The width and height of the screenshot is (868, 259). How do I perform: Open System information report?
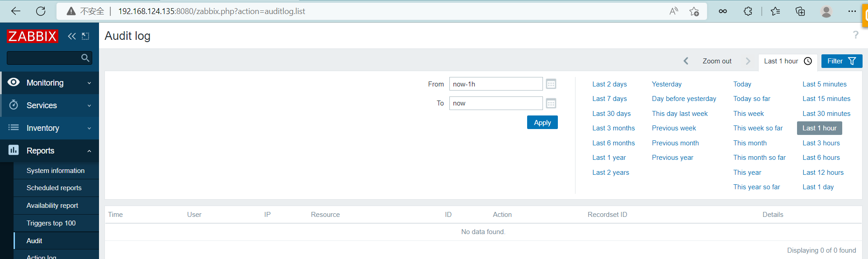(56, 171)
